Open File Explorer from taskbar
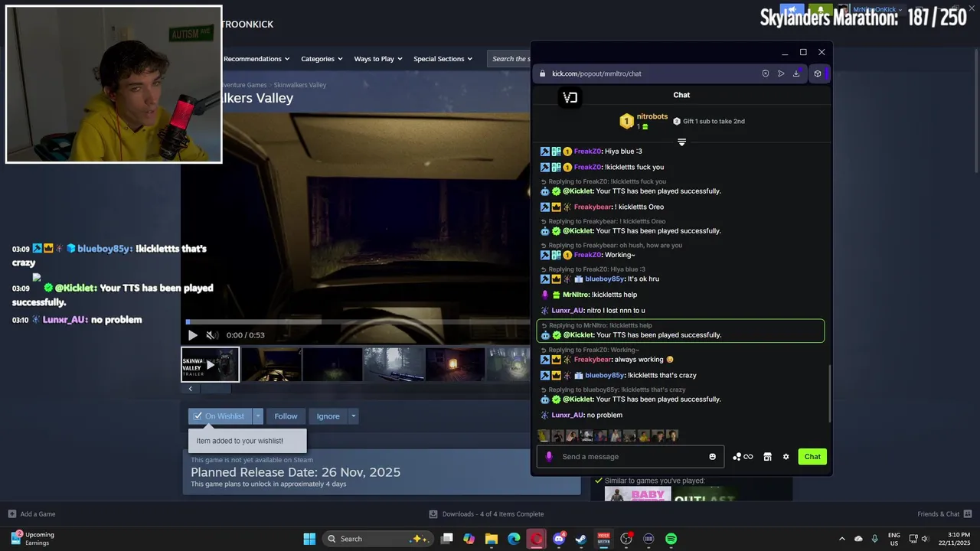Screen dimensions: 980x551 click(x=492, y=539)
